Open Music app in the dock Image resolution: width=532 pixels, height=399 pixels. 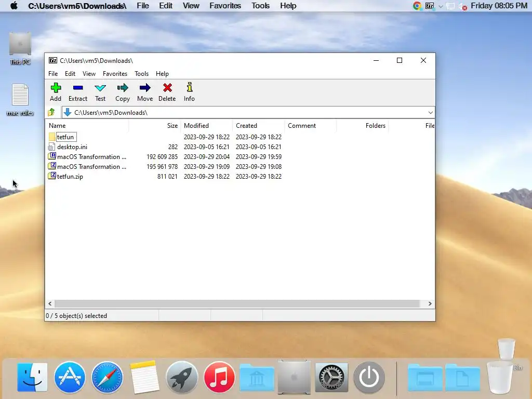click(x=219, y=377)
